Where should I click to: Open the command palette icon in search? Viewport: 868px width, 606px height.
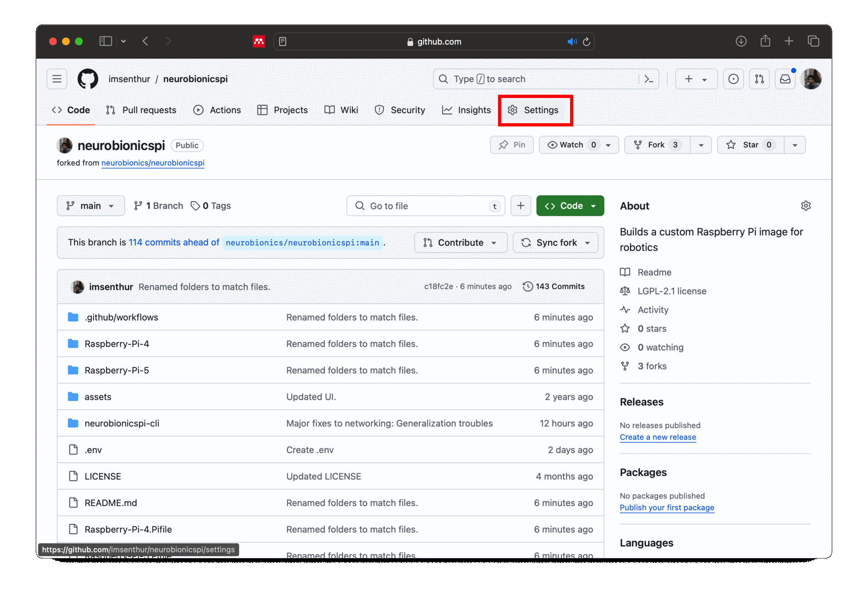(x=649, y=79)
